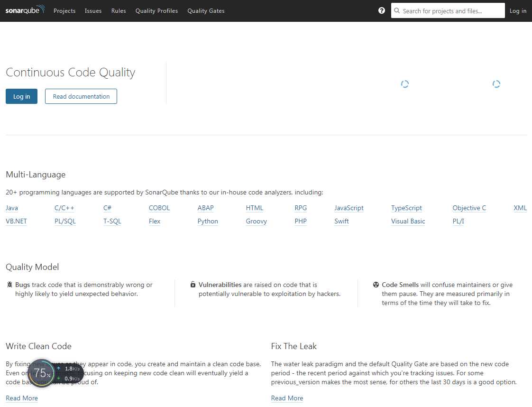Read More under Write Clean Code
The width and height of the screenshot is (532, 407).
click(x=22, y=398)
